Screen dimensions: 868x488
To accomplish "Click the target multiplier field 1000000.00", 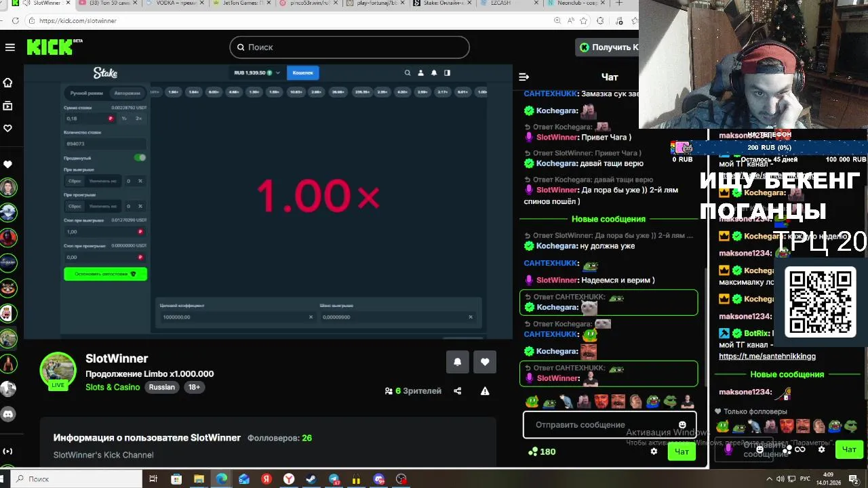I will [x=237, y=317].
